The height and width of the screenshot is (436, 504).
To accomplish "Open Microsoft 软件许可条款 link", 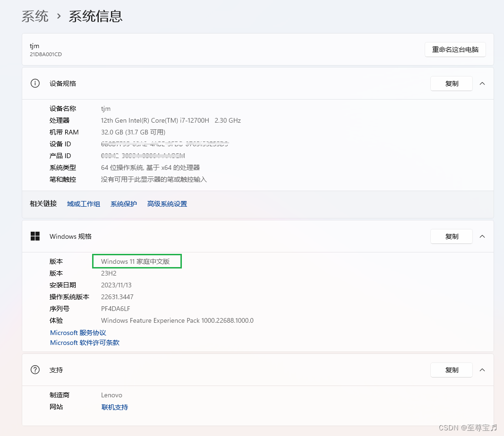I will (85, 343).
